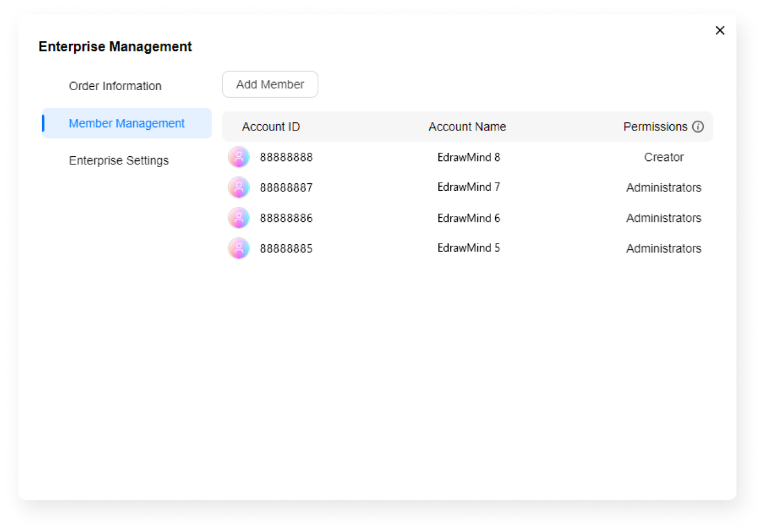Click avatar icon for account 88888885
This screenshot has width=764, height=532.
pyautogui.click(x=239, y=248)
